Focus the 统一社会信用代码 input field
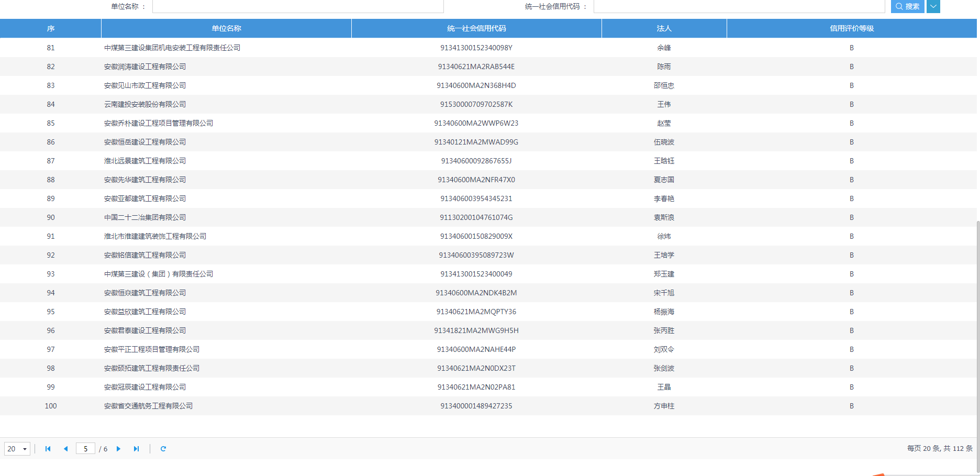 tap(739, 6)
